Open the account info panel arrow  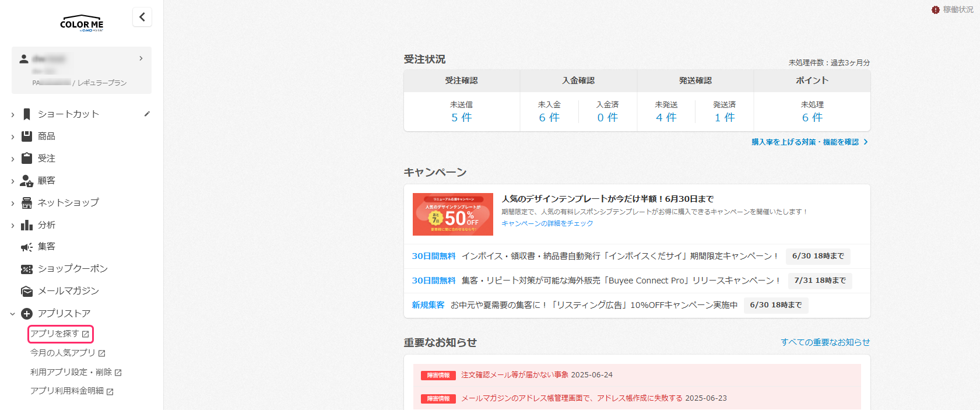tap(140, 58)
